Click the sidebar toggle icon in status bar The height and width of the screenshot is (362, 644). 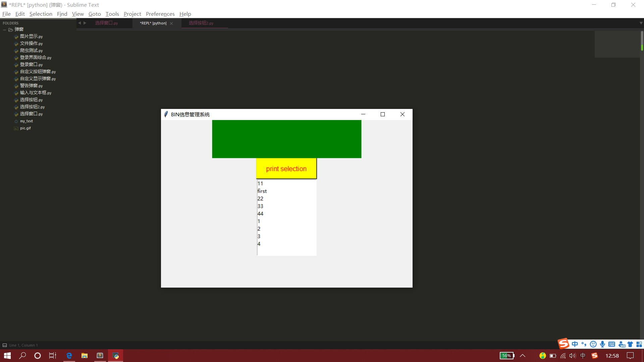(x=5, y=345)
